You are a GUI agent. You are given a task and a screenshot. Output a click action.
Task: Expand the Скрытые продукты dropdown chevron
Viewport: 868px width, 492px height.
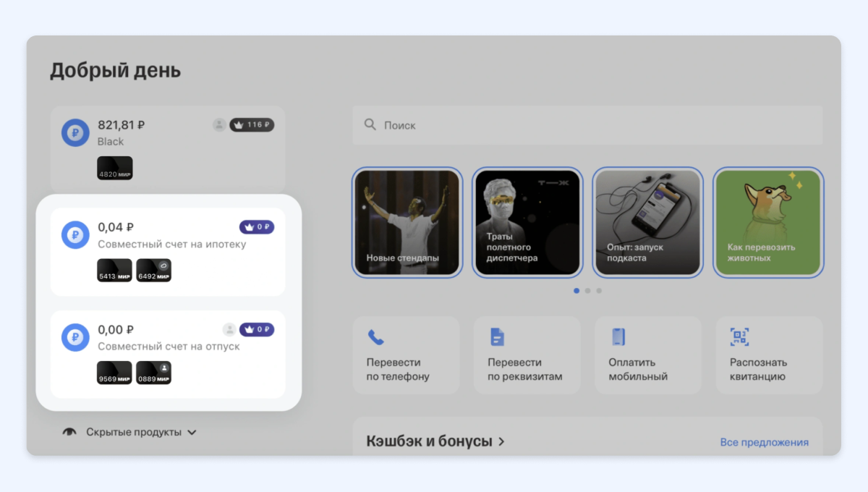tap(192, 433)
